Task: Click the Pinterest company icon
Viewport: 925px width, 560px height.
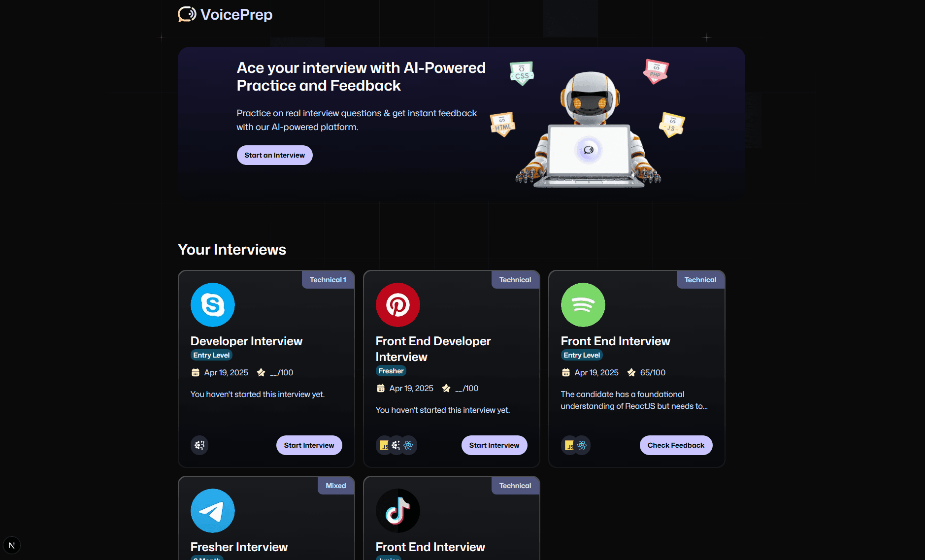Action: pyautogui.click(x=398, y=305)
